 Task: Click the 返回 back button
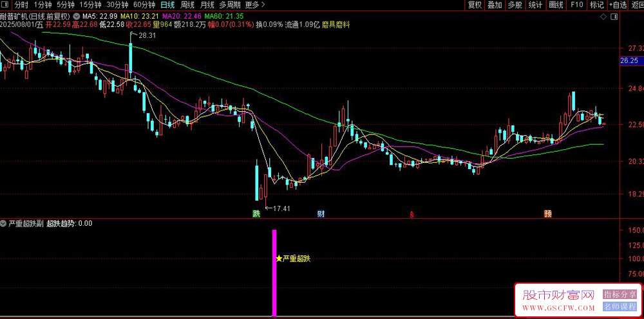click(637, 5)
